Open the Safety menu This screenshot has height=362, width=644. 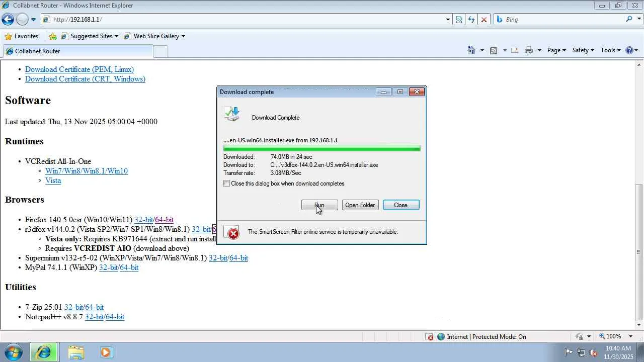[583, 50]
